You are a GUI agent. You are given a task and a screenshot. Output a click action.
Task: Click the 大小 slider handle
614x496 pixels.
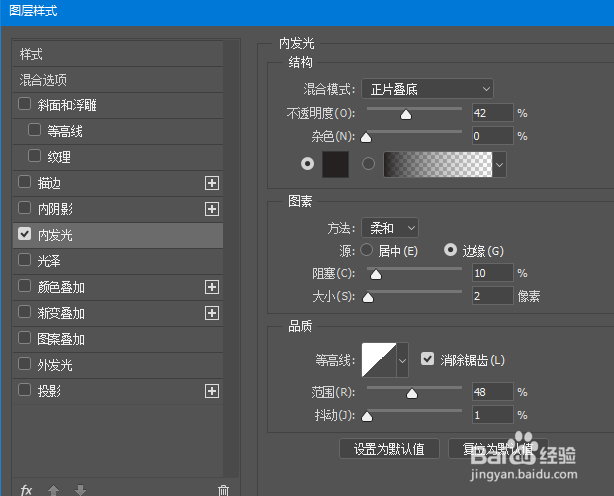[368, 298]
